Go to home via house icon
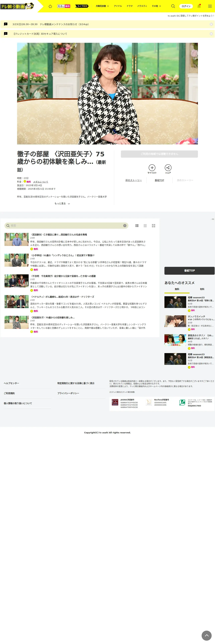 pos(50,6)
